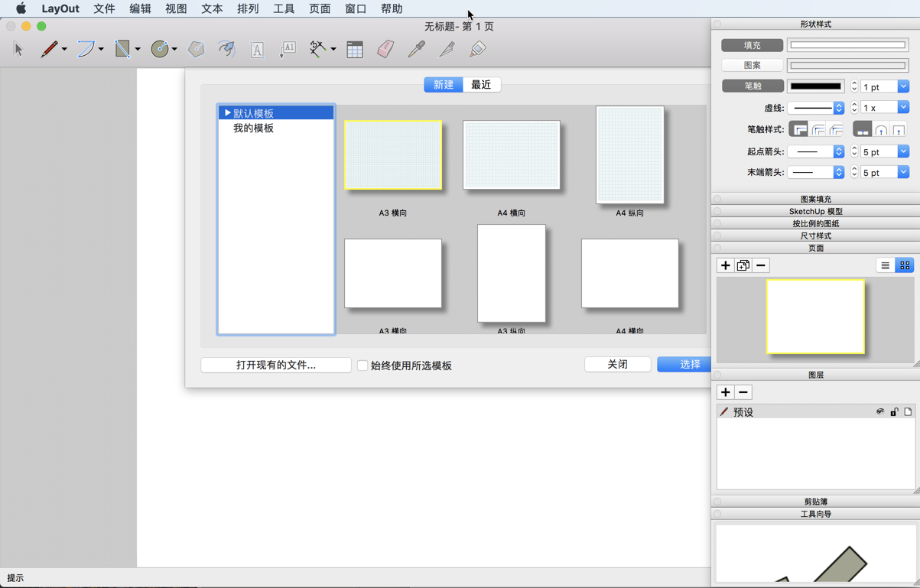Switch to the 最近 tab

coord(481,85)
